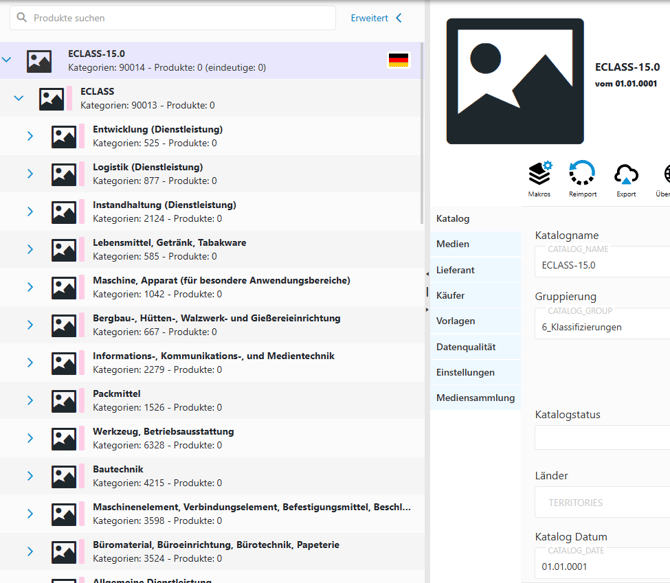Expand Maschine, Apparat category
Viewport: 670px width, 583px height.
tap(30, 287)
